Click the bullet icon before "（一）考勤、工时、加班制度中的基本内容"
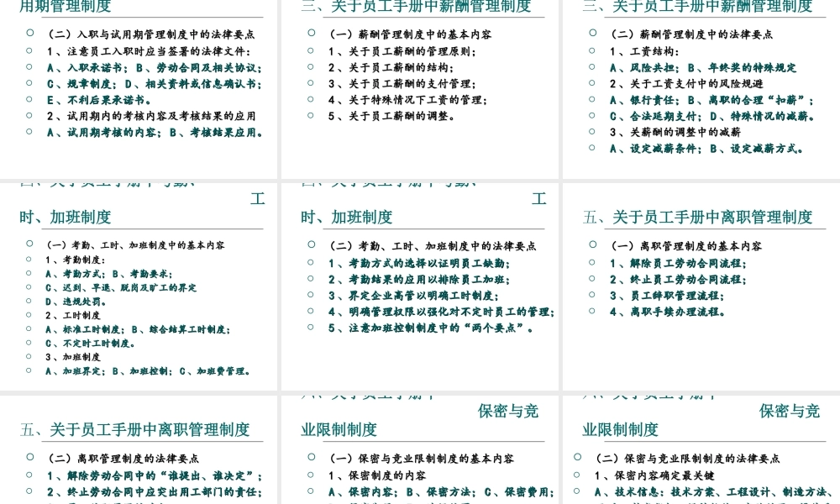Screen dimensions: 840x504 (31, 245)
